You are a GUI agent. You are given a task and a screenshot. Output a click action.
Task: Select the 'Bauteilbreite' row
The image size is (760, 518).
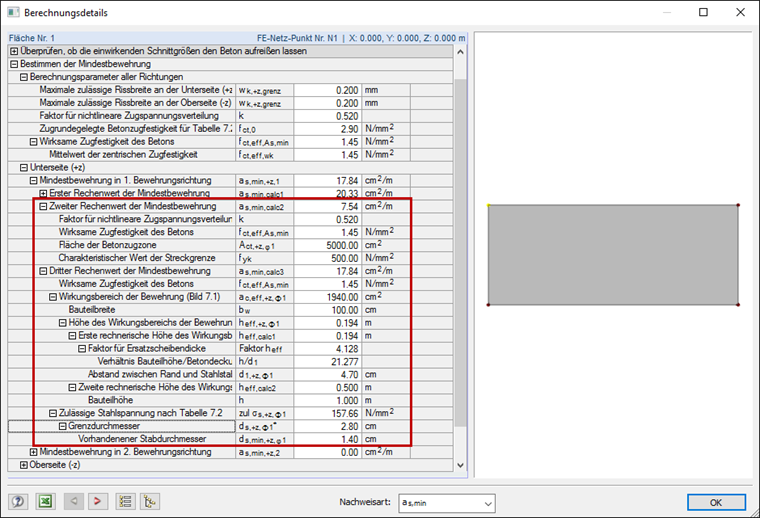[230, 310]
